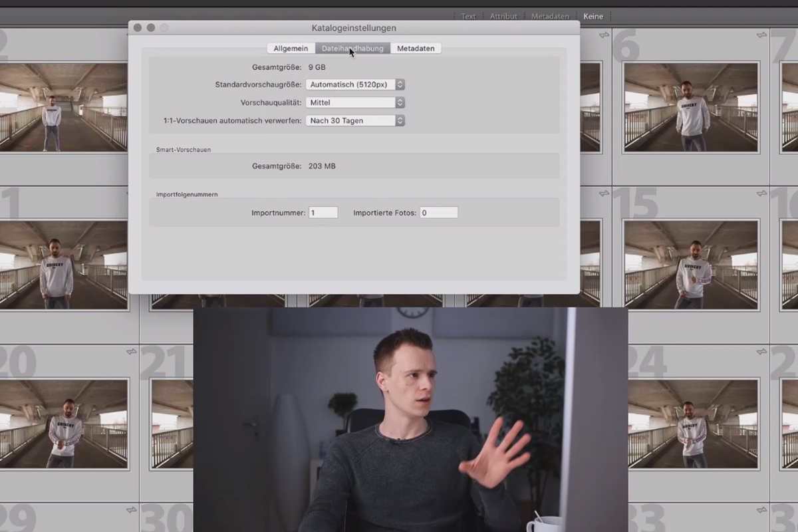Screen dimensions: 798x532
Task: Select the photo thumbnail in grid cell 24
Action: click(694, 424)
